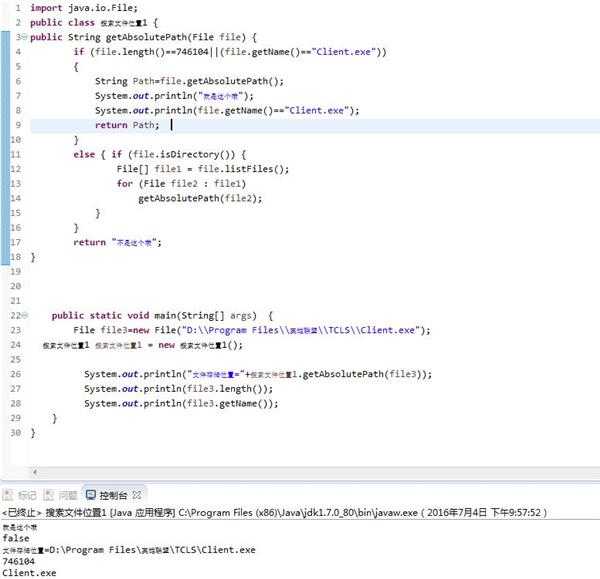Click the Markers tab icon
The image size is (600, 579).
tap(8, 495)
